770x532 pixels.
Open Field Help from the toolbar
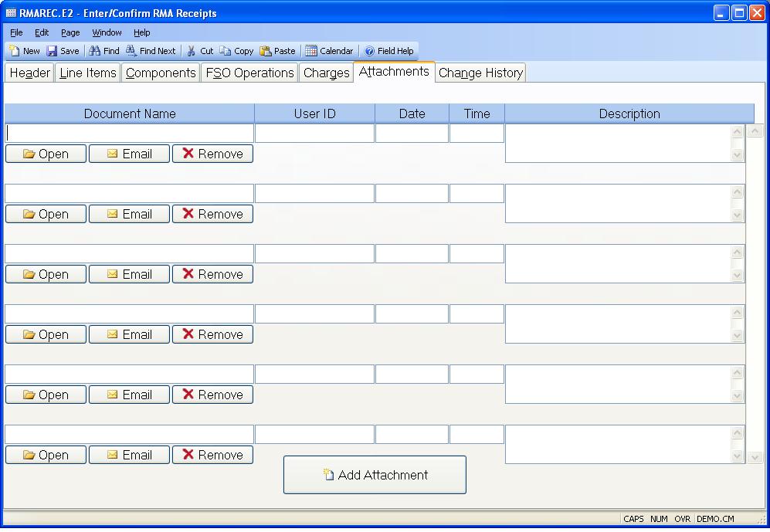pos(370,51)
